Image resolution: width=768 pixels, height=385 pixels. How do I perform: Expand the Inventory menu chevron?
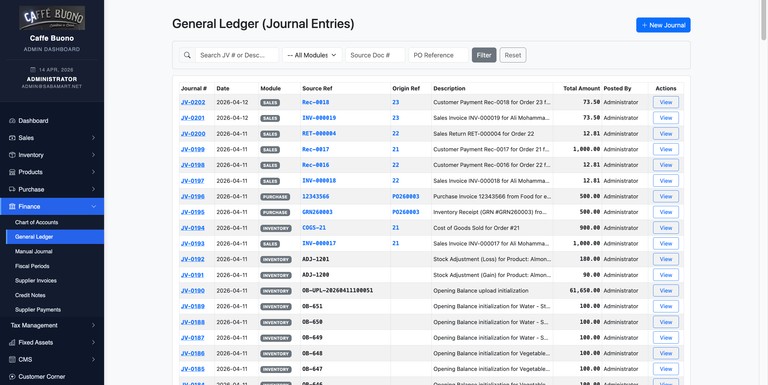click(93, 155)
